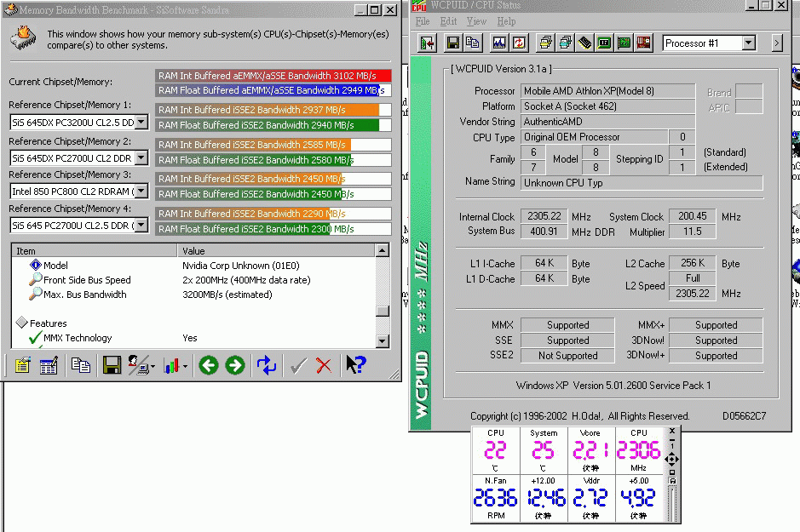Click the Processor name field Mobile AMD Athlon XP
The width and height of the screenshot is (800, 532).
[607, 91]
